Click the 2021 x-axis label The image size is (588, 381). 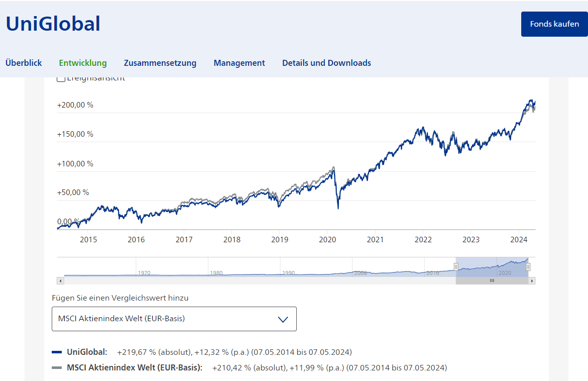[x=376, y=239]
